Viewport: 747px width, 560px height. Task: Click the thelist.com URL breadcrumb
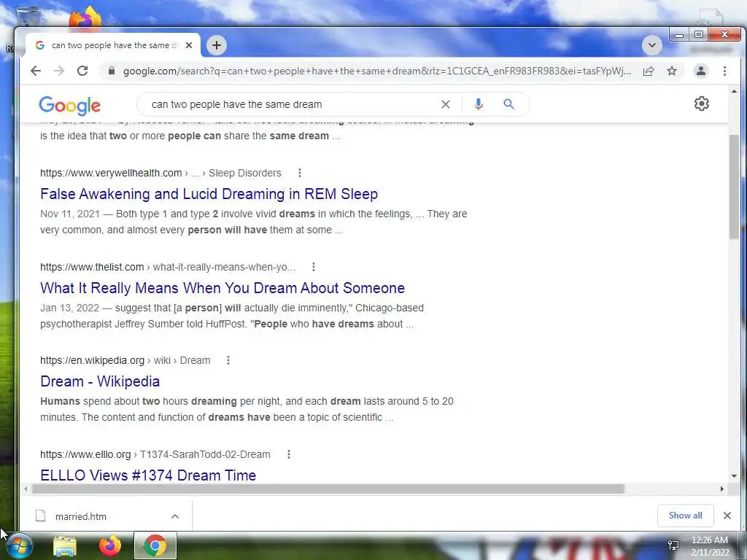(168, 267)
